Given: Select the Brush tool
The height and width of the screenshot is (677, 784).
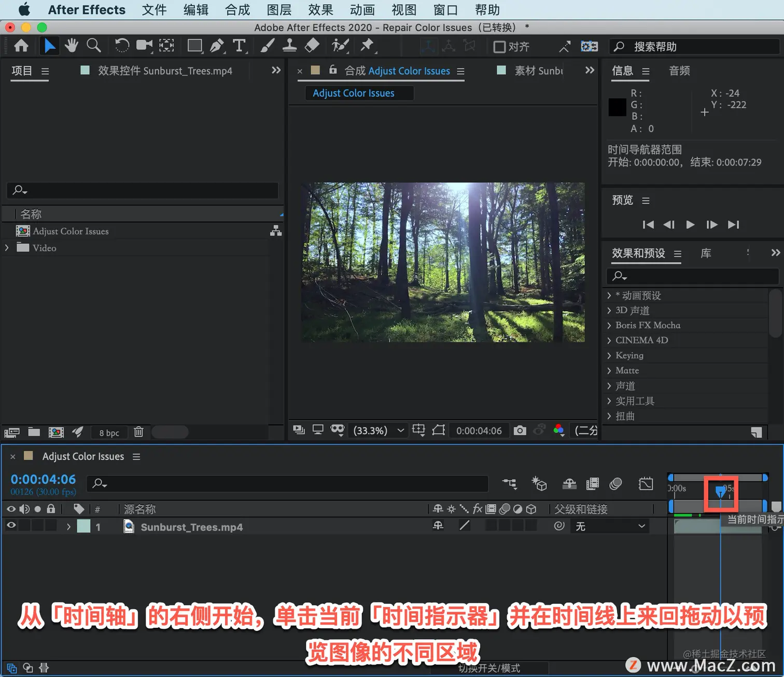Looking at the screenshot, I should [267, 46].
